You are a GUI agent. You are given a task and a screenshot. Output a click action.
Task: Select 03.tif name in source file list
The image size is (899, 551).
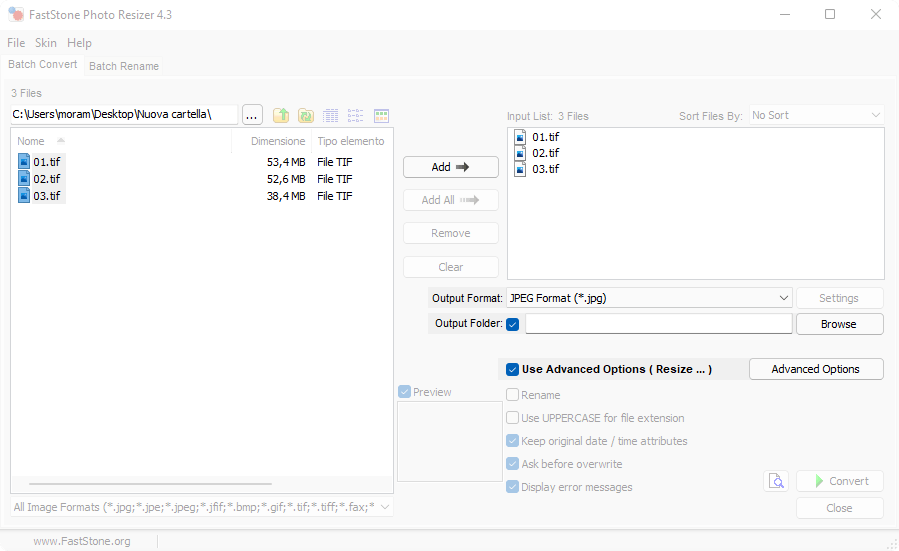(46, 196)
